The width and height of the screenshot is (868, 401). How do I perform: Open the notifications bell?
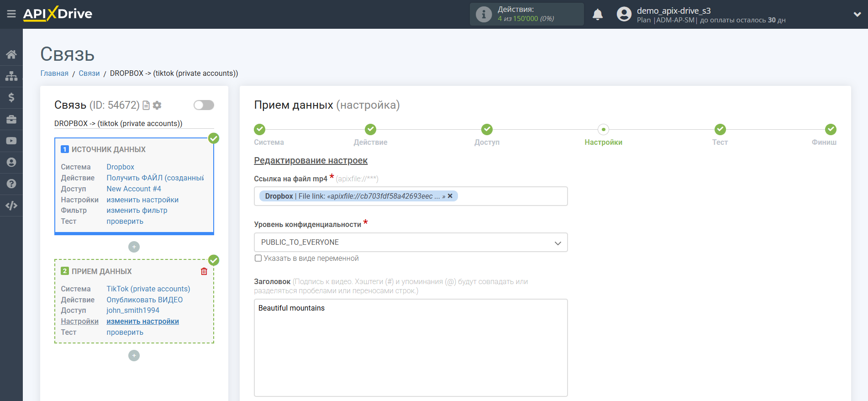coord(597,15)
